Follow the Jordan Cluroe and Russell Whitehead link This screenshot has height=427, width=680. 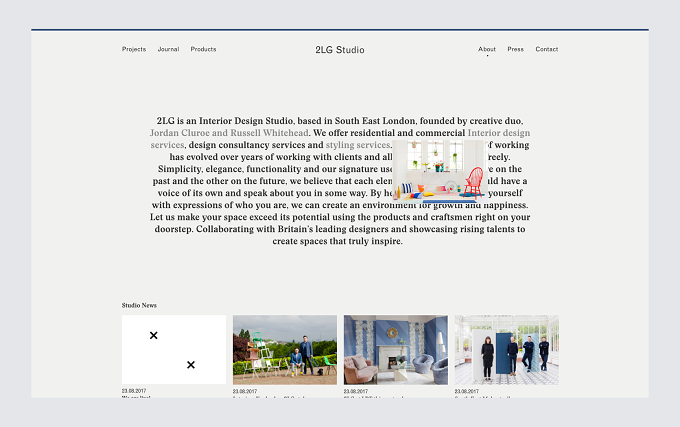pos(229,133)
